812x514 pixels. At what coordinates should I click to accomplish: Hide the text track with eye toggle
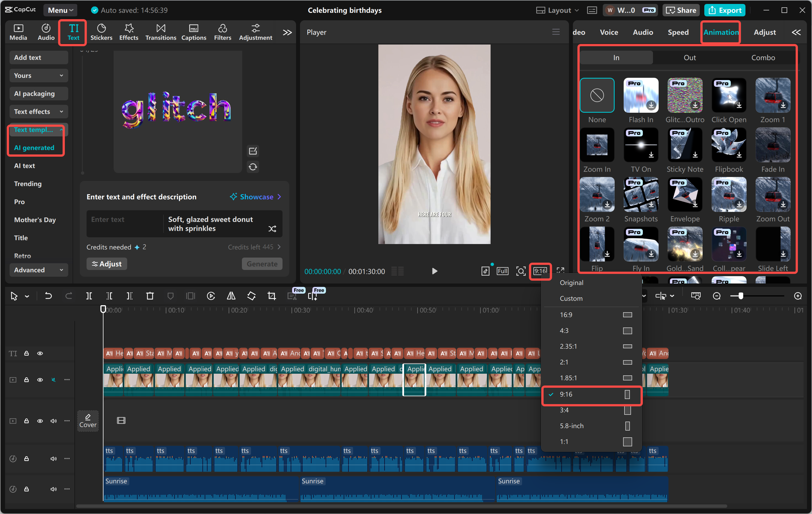click(40, 353)
